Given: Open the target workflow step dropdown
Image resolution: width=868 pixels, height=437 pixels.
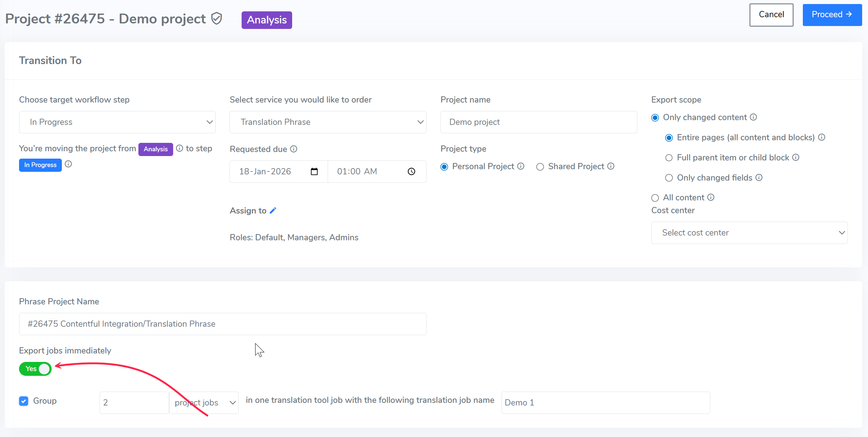Looking at the screenshot, I should pos(117,122).
